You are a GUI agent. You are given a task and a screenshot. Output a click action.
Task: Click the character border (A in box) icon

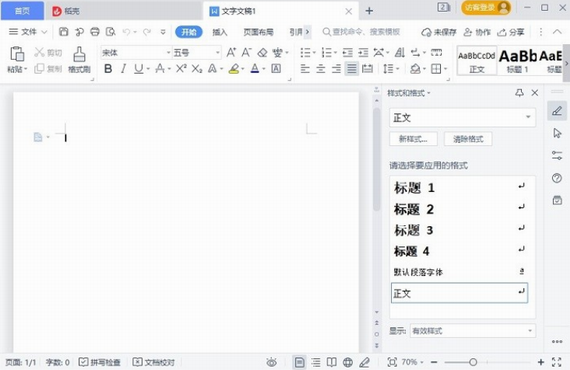(x=276, y=68)
